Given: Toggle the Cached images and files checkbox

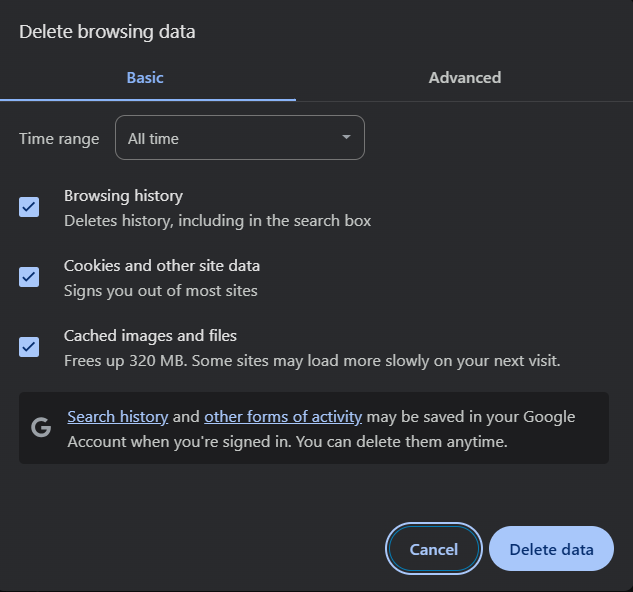Looking at the screenshot, I should (29, 347).
